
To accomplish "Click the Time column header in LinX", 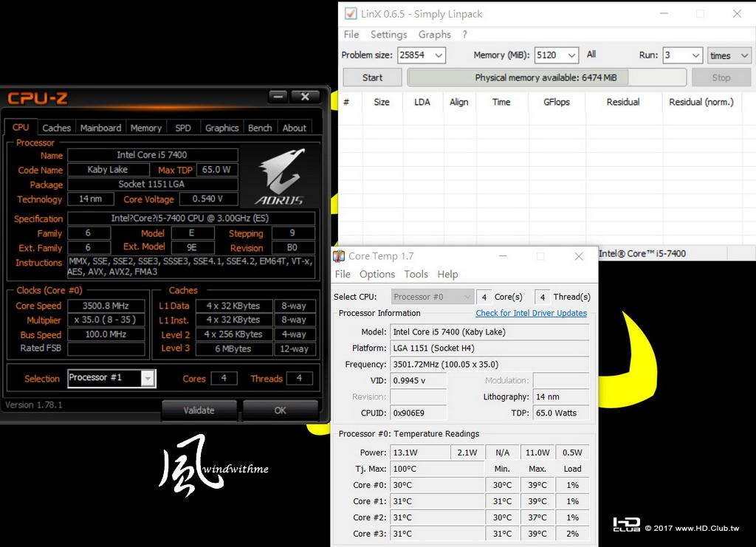I will point(501,102).
